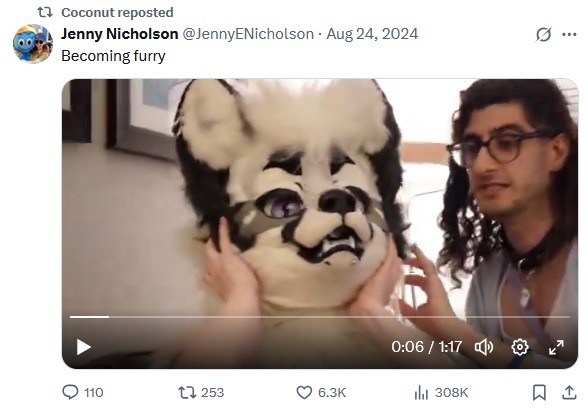Bookmark this post

539,392
